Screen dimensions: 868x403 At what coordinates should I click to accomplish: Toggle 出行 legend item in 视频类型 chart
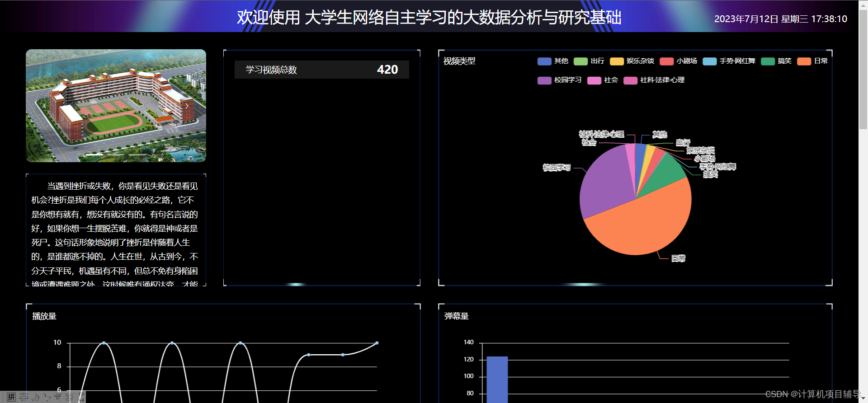589,61
